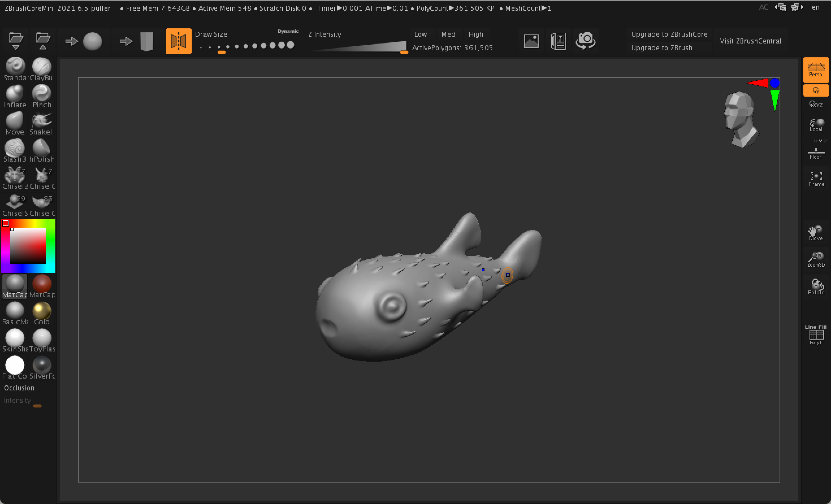Click the Zoom3D view control
The width and height of the screenshot is (831, 504).
click(x=816, y=260)
